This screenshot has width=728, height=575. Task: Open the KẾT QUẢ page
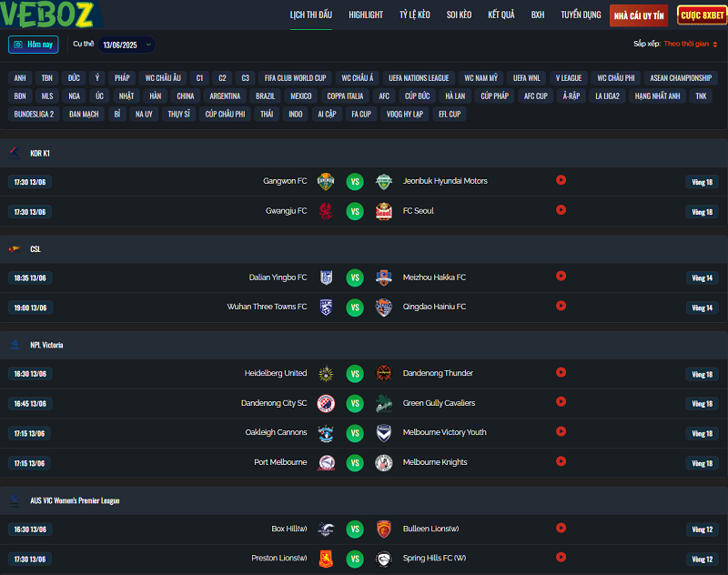[501, 15]
